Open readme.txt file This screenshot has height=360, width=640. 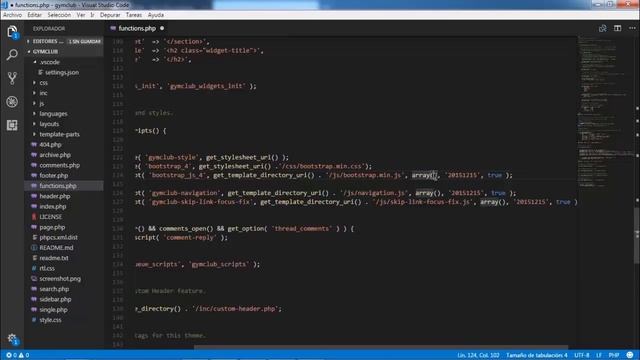[64, 258]
